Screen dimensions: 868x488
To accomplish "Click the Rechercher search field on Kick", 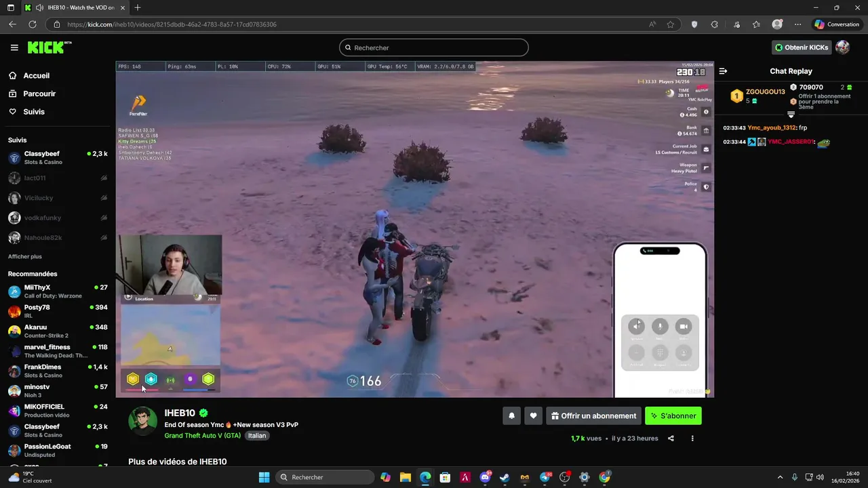I will point(434,47).
